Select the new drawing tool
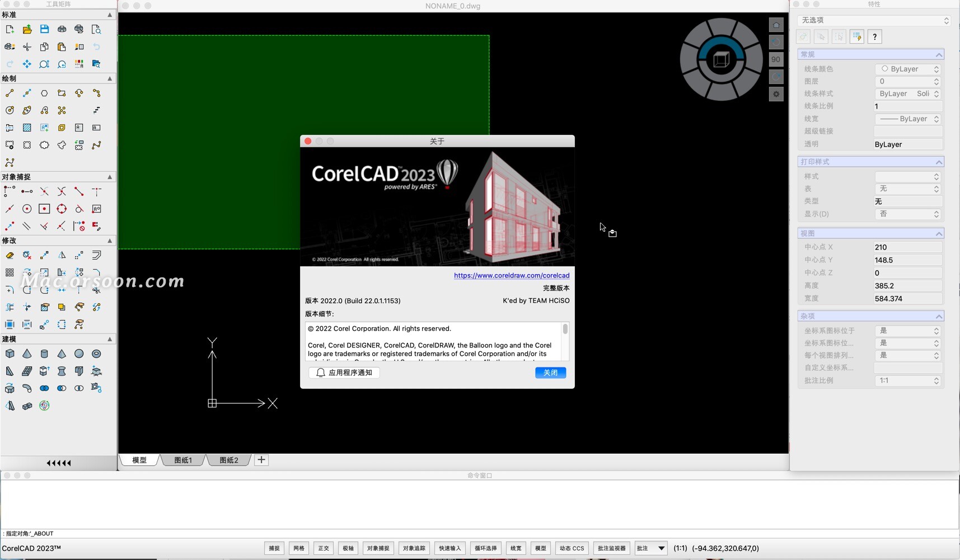 [x=8, y=30]
